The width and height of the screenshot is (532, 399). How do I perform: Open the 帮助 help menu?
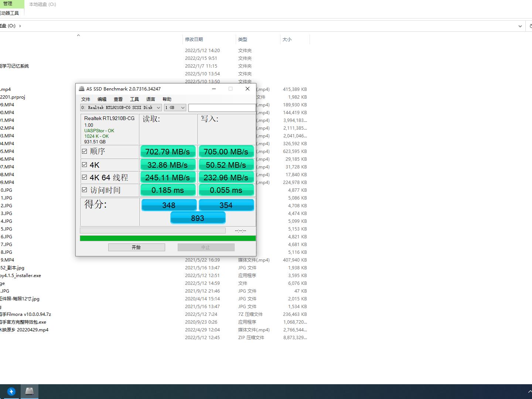point(167,99)
